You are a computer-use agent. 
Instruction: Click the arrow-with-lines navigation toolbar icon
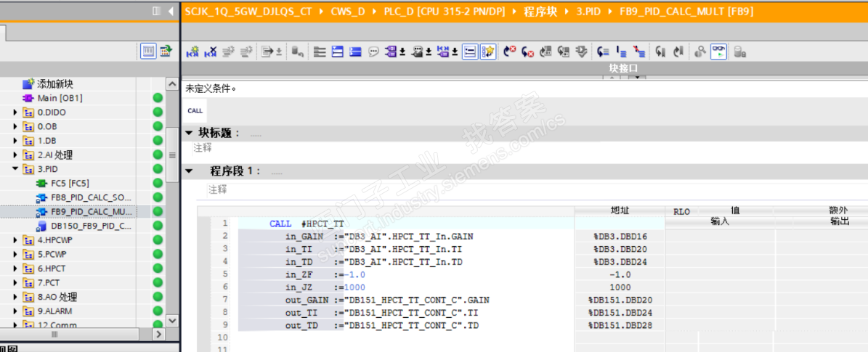coord(603,52)
